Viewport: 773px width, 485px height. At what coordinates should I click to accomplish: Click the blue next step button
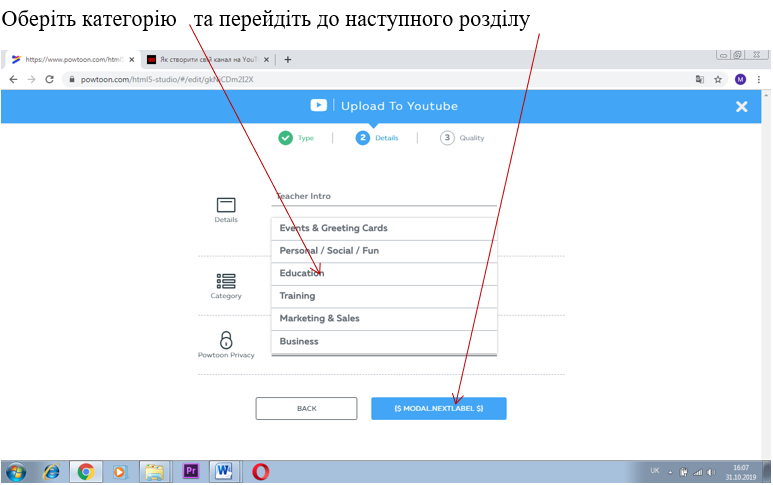tap(439, 409)
